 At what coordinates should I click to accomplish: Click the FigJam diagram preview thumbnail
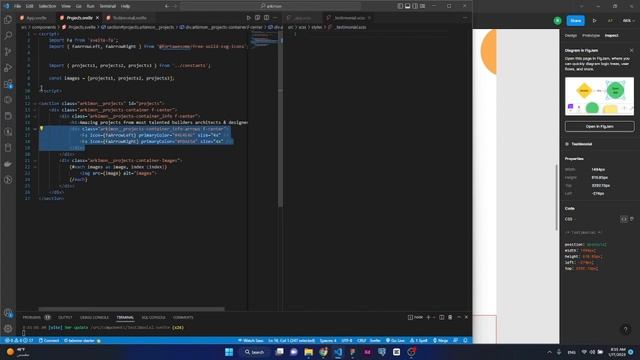coord(600,96)
